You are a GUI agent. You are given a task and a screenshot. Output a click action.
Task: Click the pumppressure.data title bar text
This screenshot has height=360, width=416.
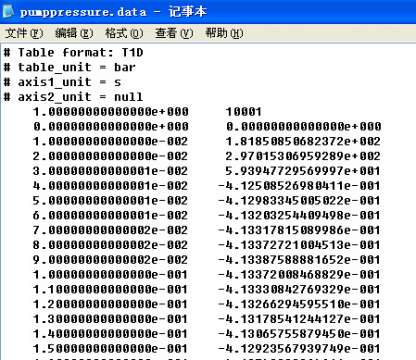click(113, 12)
